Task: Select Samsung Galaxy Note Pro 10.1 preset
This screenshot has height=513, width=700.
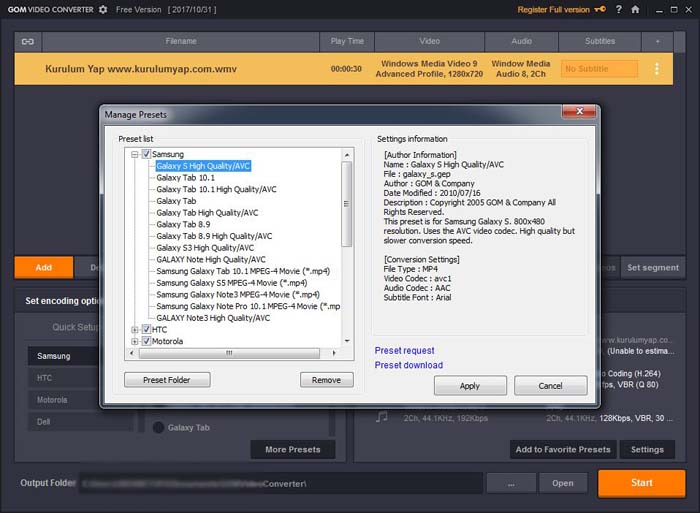Action: pyautogui.click(x=248, y=306)
